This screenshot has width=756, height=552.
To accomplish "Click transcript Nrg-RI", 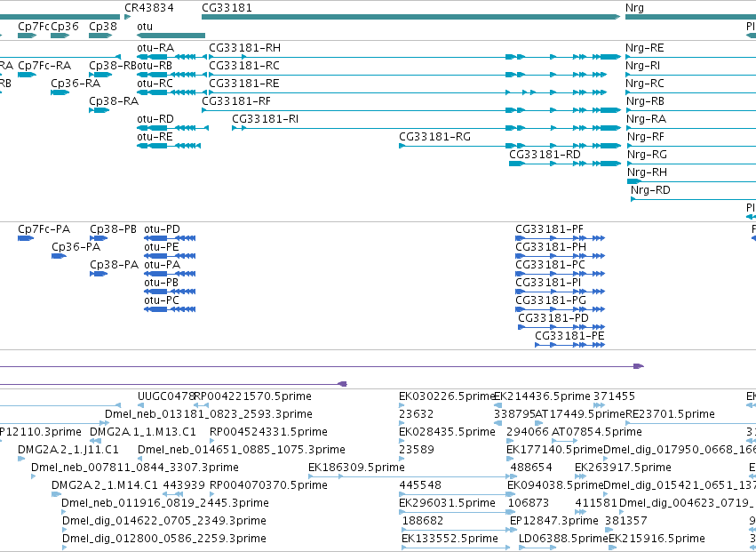I will (642, 66).
